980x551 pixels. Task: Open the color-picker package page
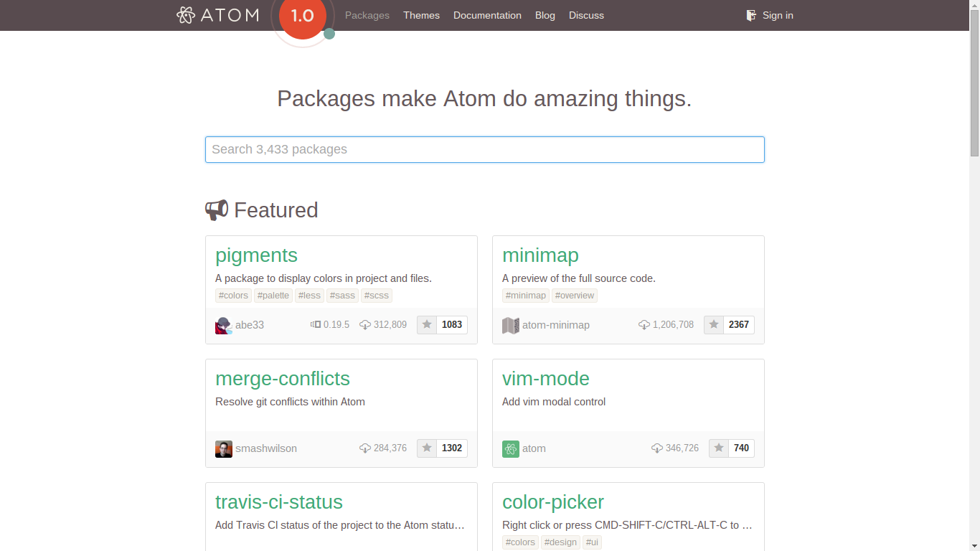pos(553,502)
